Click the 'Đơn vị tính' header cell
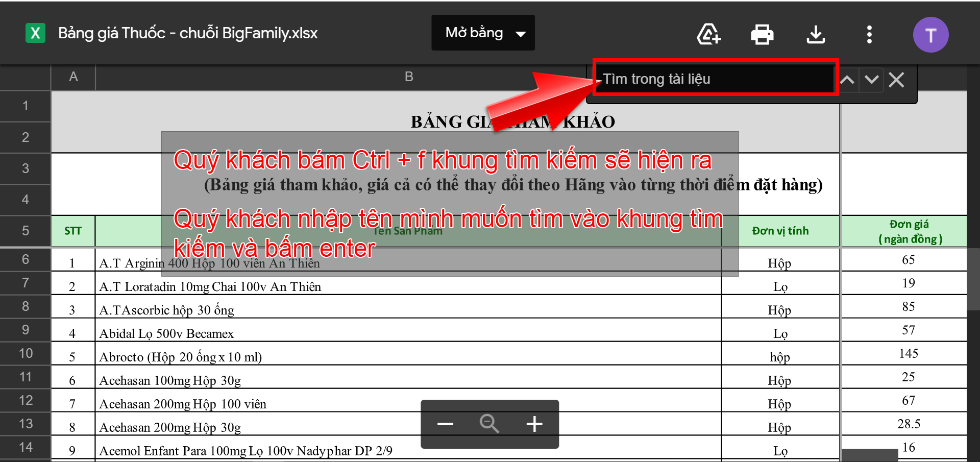The height and width of the screenshot is (462, 980). click(780, 231)
